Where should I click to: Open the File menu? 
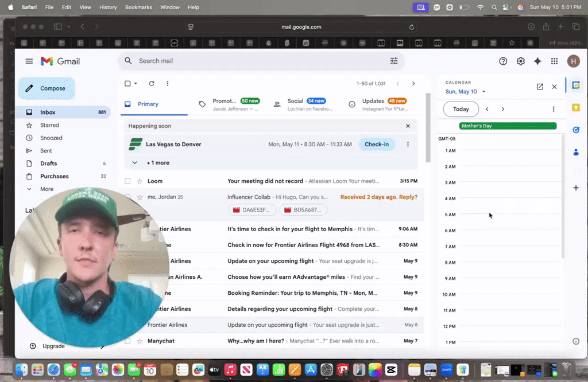[49, 7]
